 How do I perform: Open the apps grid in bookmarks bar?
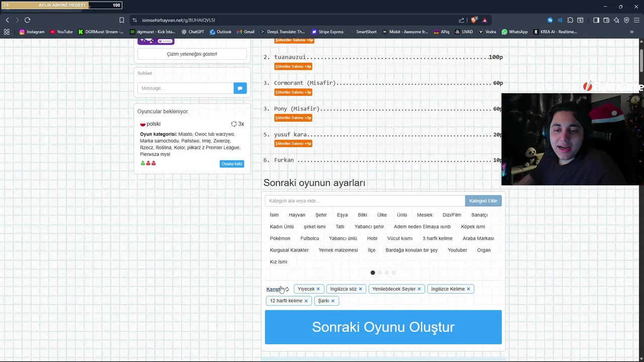click(7, 32)
